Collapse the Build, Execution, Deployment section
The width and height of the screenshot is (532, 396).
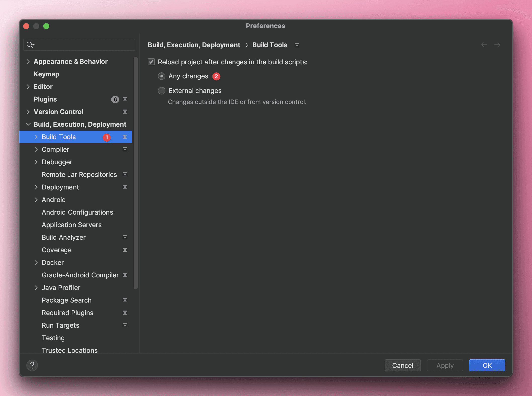click(28, 124)
